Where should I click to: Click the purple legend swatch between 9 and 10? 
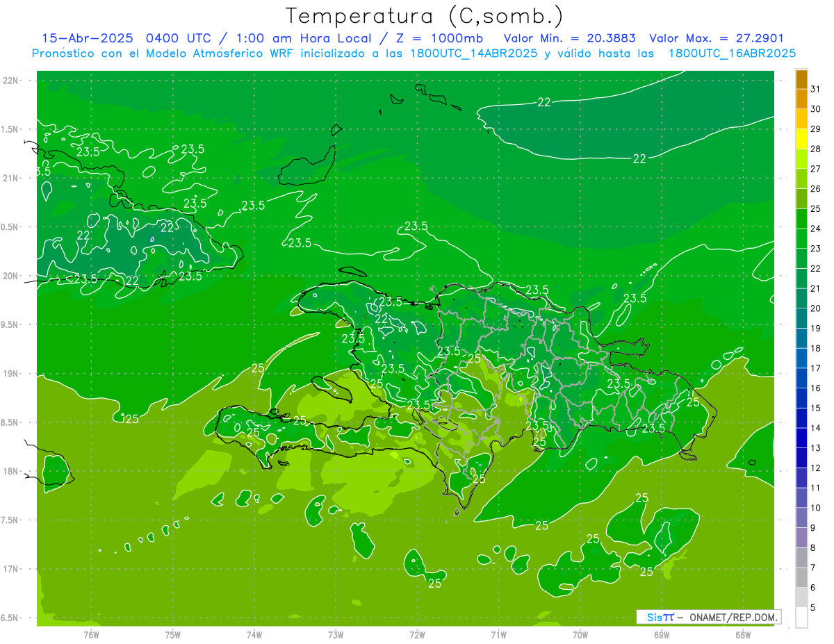tap(801, 518)
